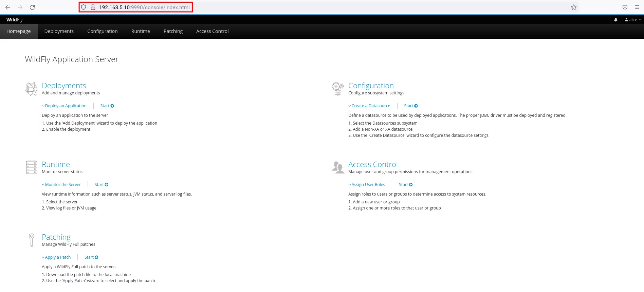Collapse the Deploy an Application section
This screenshot has height=292, width=644.
[x=64, y=106]
